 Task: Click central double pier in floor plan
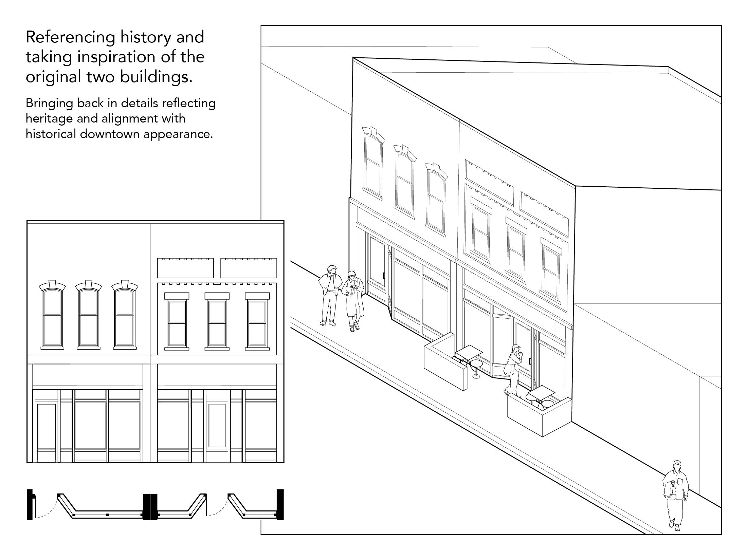[150, 507]
